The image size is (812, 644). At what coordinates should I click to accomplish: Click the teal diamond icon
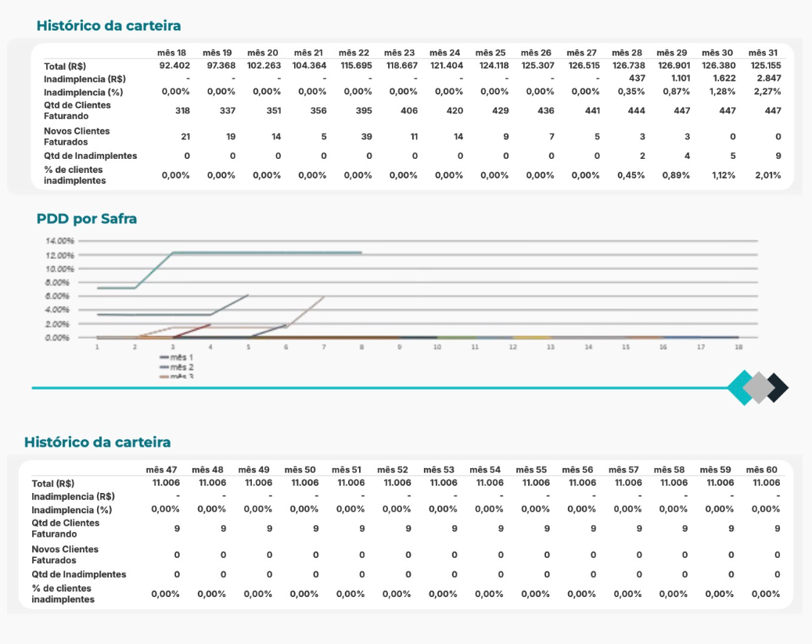pos(742,387)
